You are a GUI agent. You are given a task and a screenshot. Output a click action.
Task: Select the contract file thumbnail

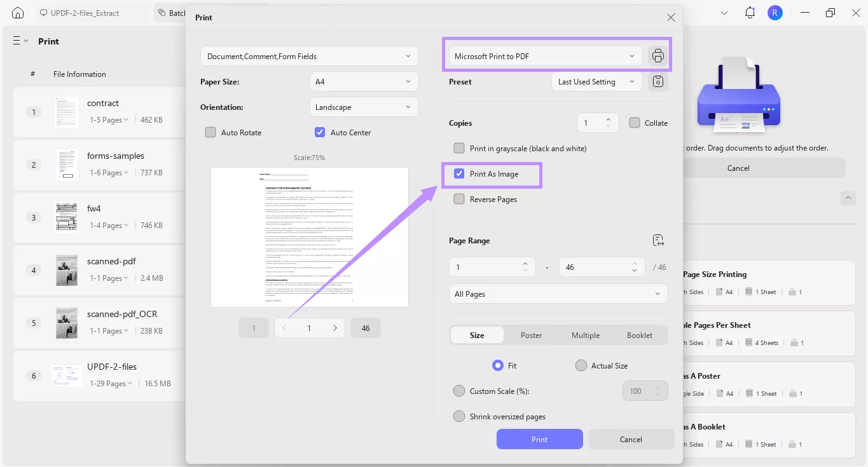(x=66, y=112)
